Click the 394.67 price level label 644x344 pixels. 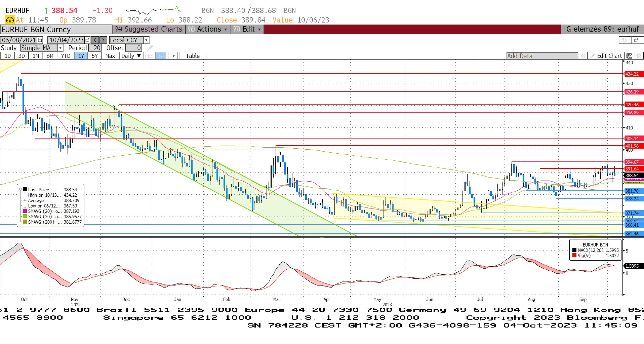[634, 162]
